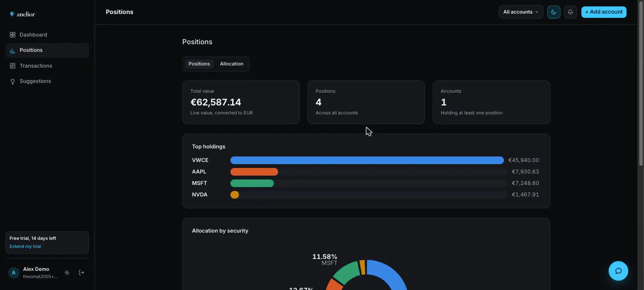Open Suggestions in the sidebar
This screenshot has height=290, width=644.
pos(47,81)
